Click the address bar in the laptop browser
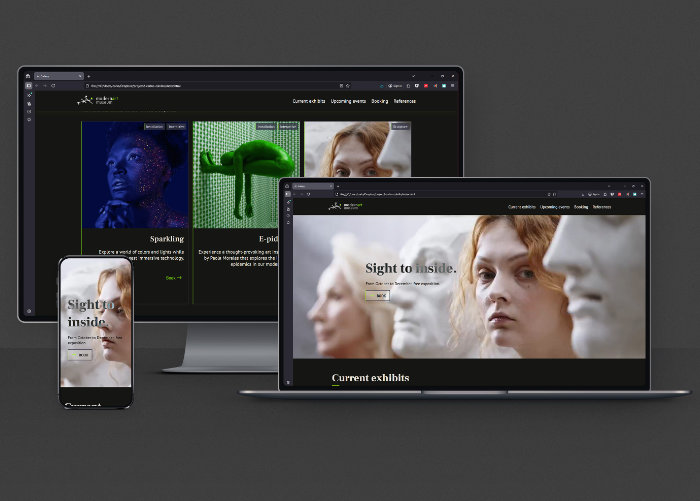 pyautogui.click(x=446, y=194)
